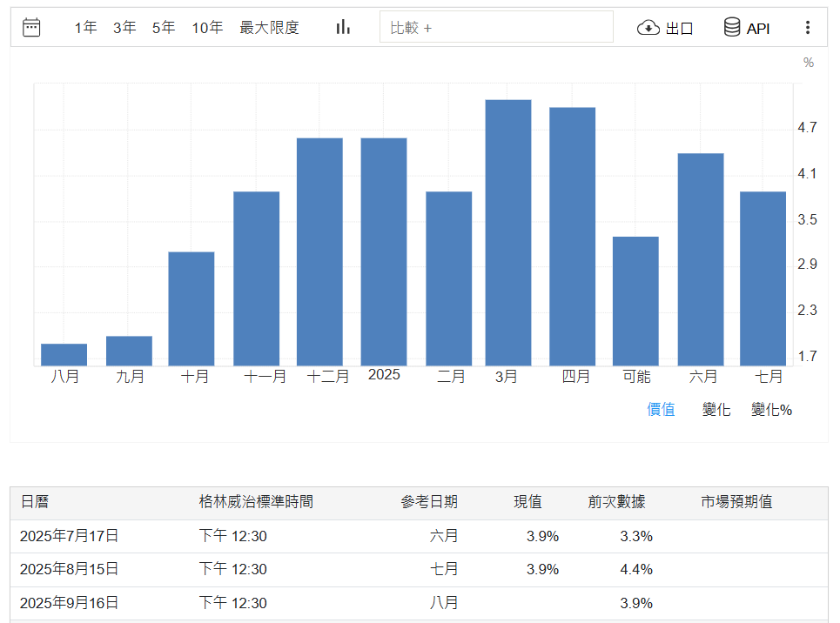840x623 pixels.
Task: Select the 3年 time range
Action: pos(124,27)
